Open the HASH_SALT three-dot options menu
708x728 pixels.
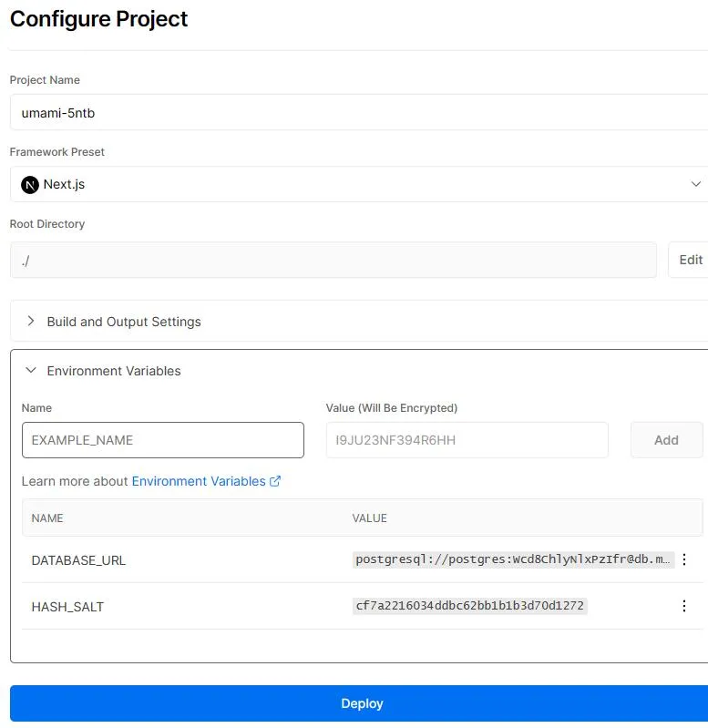684,606
